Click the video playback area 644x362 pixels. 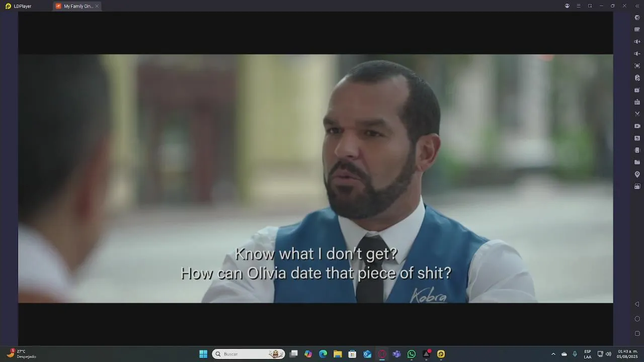click(315, 178)
